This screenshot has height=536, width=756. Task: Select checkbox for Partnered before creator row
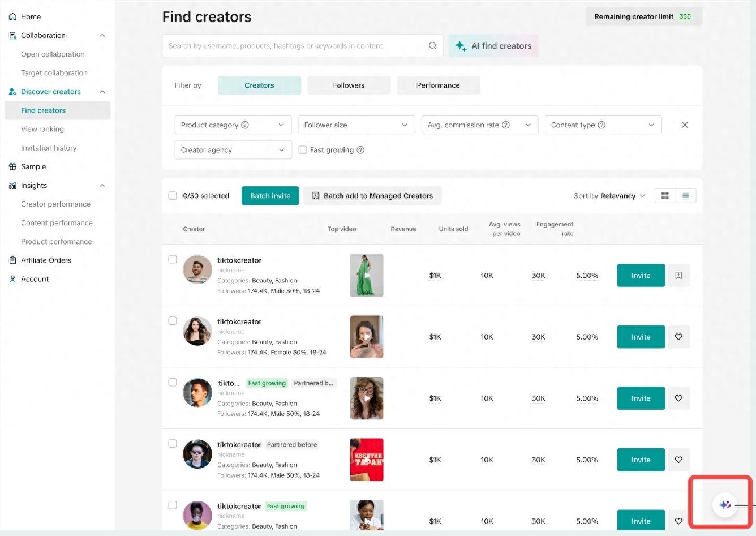[173, 444]
